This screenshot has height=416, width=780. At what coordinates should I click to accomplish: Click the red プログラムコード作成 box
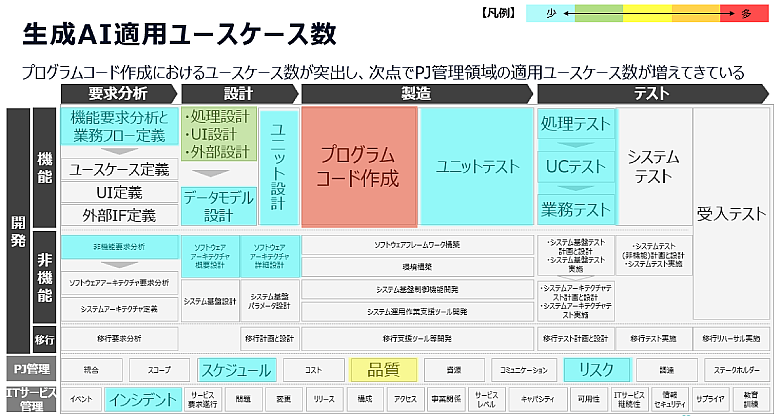pos(359,167)
